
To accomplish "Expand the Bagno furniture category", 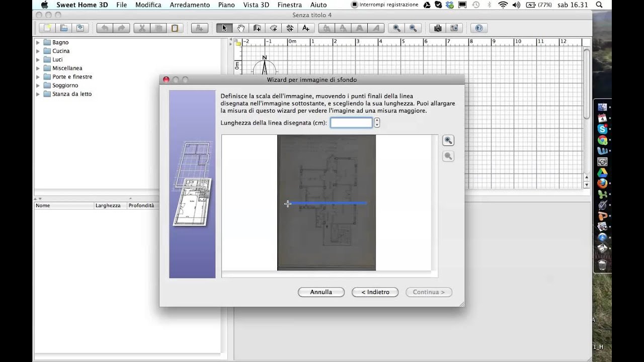I will point(38,43).
